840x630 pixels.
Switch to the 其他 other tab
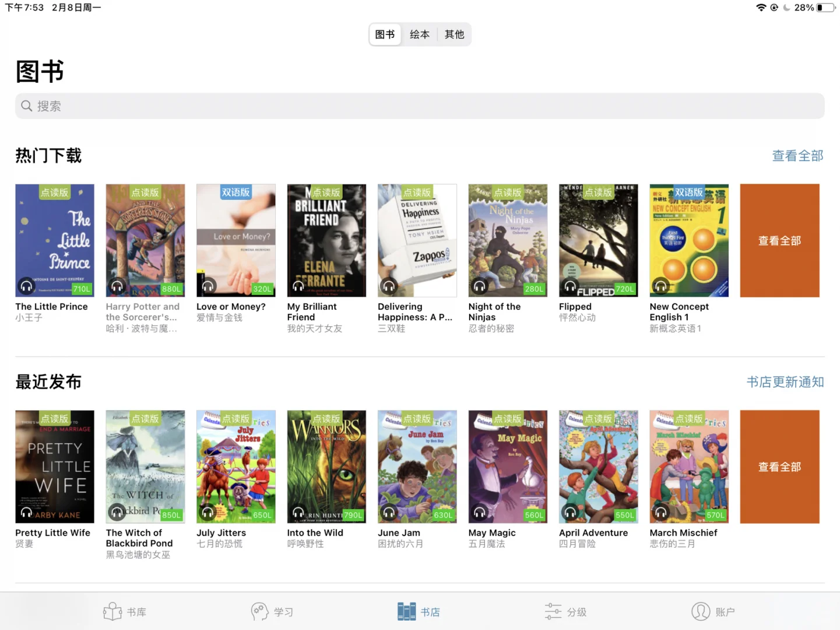pos(455,34)
